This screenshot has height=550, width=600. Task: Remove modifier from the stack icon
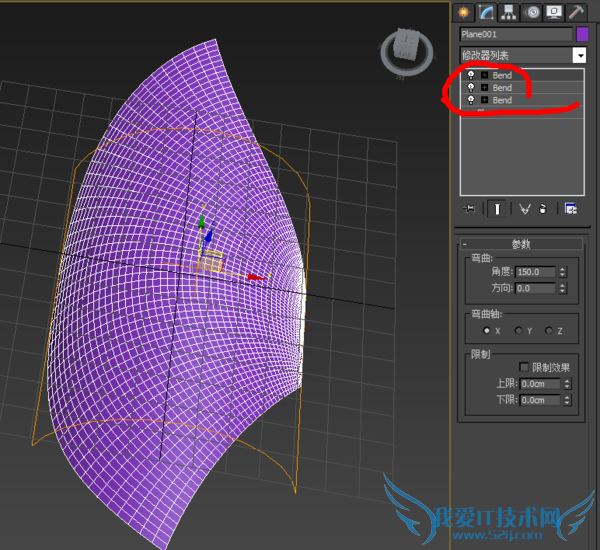tap(542, 208)
